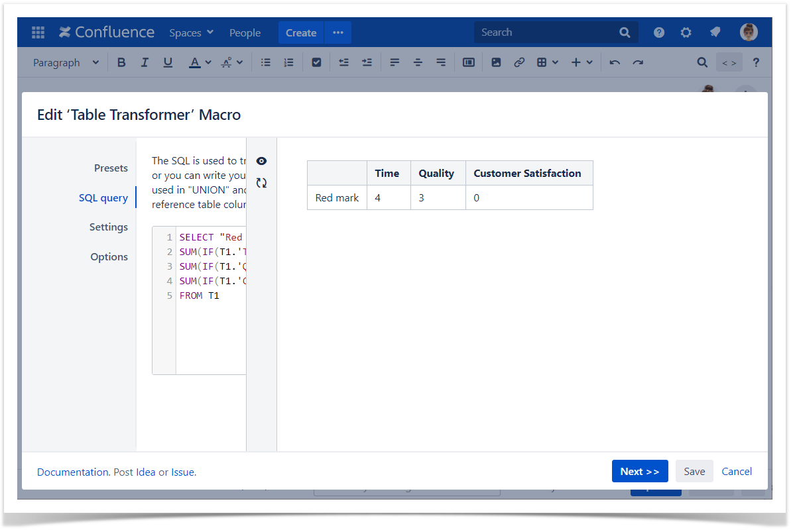Open the Confluence app switcher grid
795x532 pixels.
[38, 32]
